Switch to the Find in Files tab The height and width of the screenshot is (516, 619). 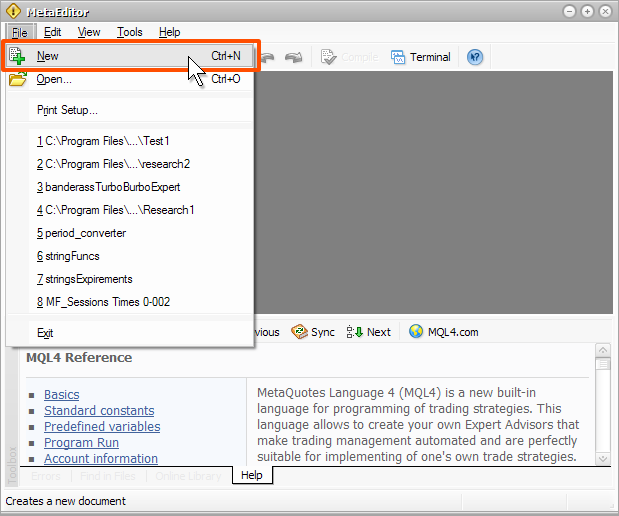[x=107, y=476]
